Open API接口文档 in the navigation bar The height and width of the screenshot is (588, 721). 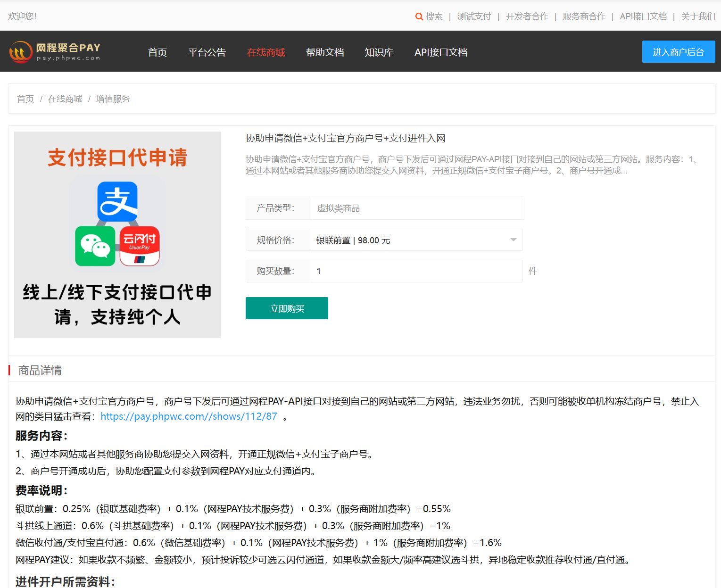pos(440,52)
